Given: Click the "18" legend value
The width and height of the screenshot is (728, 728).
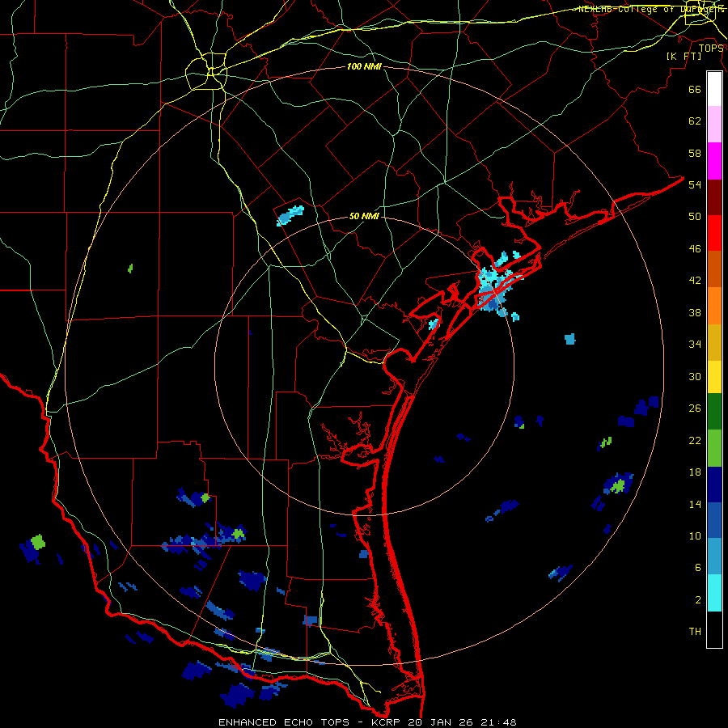Looking at the screenshot, I should tap(695, 472).
